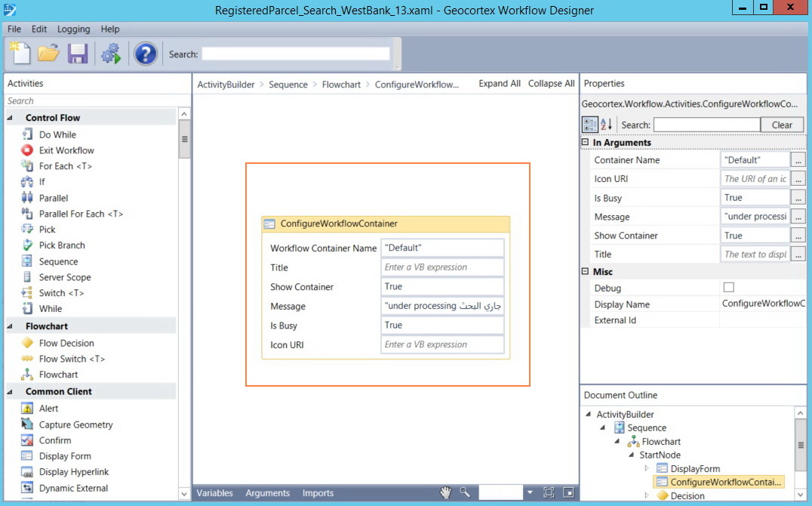Click the overview map toggle icon
The width and height of the screenshot is (812, 506).
568,492
